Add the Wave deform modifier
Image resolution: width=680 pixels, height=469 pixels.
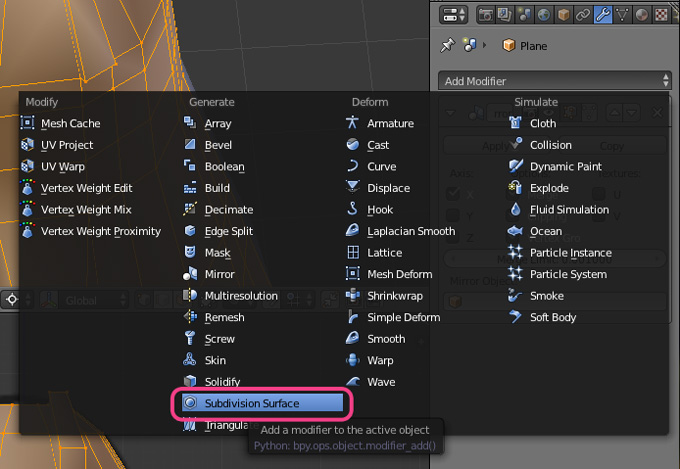coord(370,382)
